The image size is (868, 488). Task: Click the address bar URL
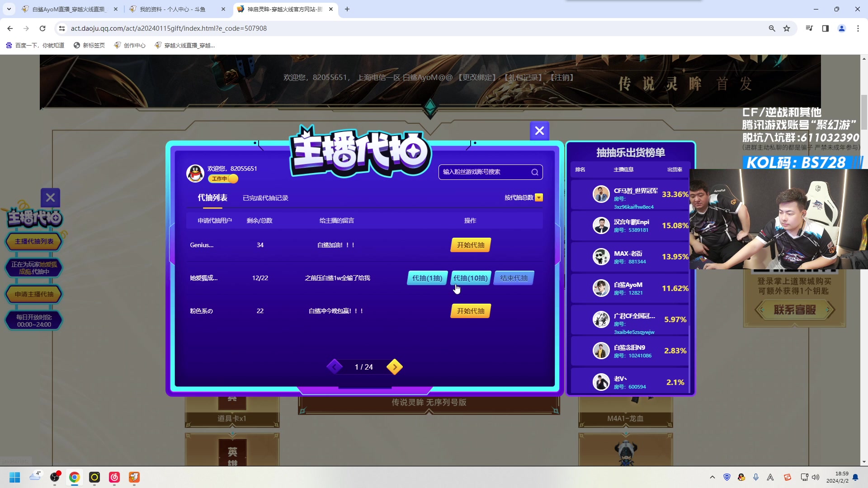[169, 28]
